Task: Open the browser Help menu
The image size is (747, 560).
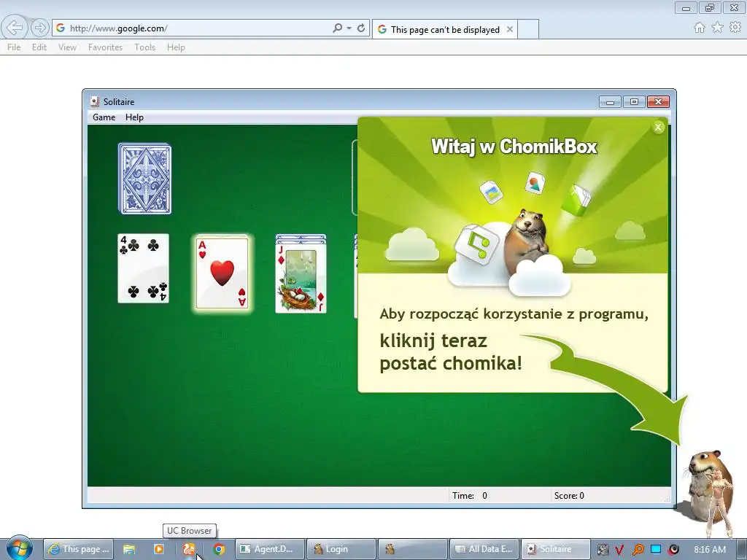Action: pyautogui.click(x=176, y=47)
